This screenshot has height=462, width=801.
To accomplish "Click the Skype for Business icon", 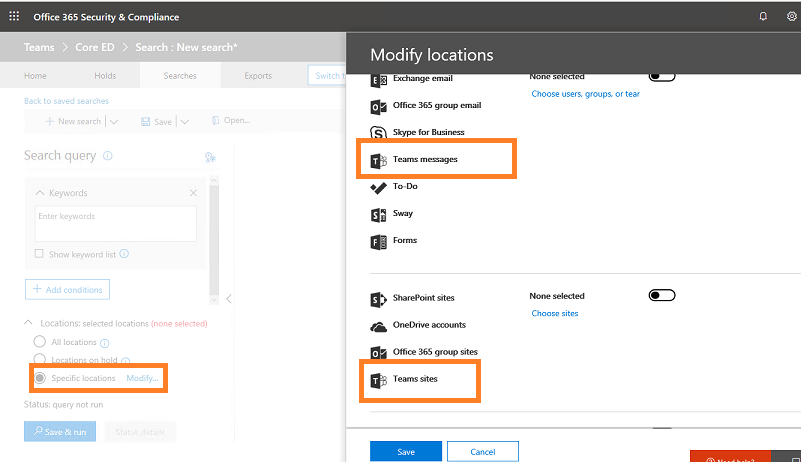I will coord(379,133).
